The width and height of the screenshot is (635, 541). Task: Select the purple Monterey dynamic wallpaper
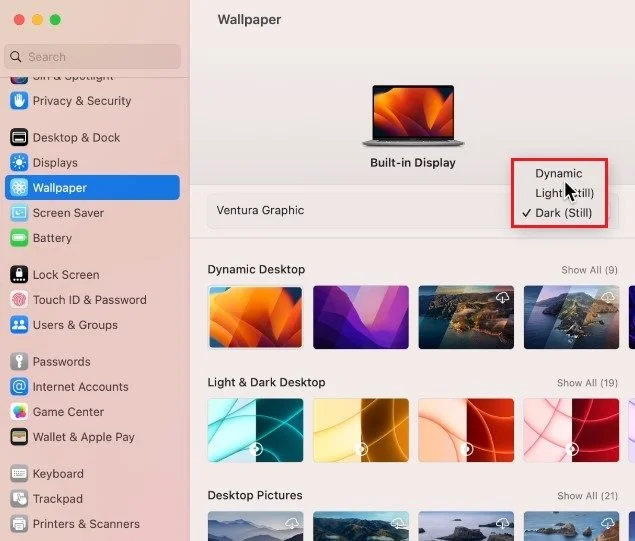tap(361, 317)
